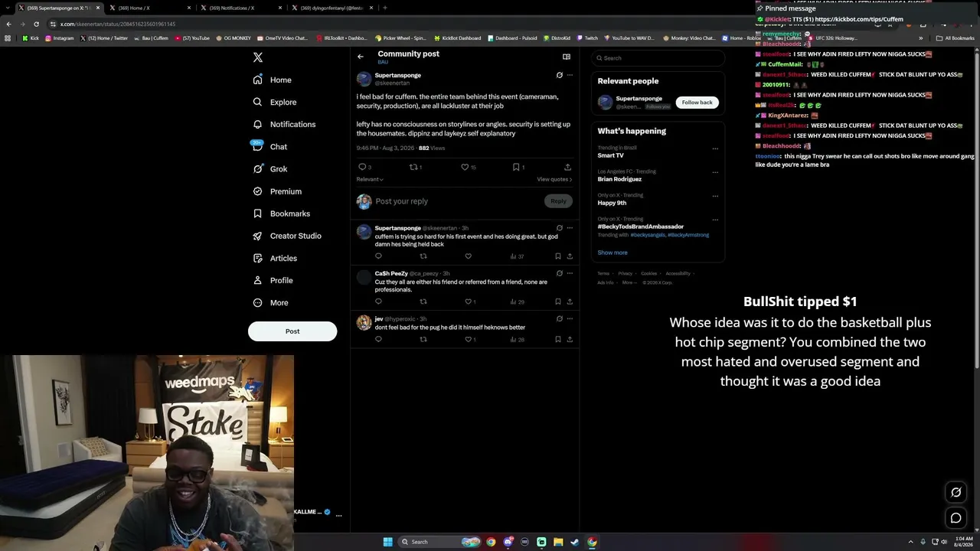Share Ca$h PeeZy's reply
Screen dimensions: 980x551
pos(570,302)
